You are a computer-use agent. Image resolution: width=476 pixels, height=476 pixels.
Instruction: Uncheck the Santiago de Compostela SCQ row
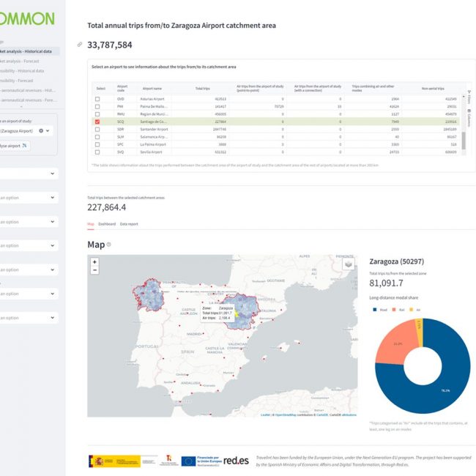click(x=97, y=122)
